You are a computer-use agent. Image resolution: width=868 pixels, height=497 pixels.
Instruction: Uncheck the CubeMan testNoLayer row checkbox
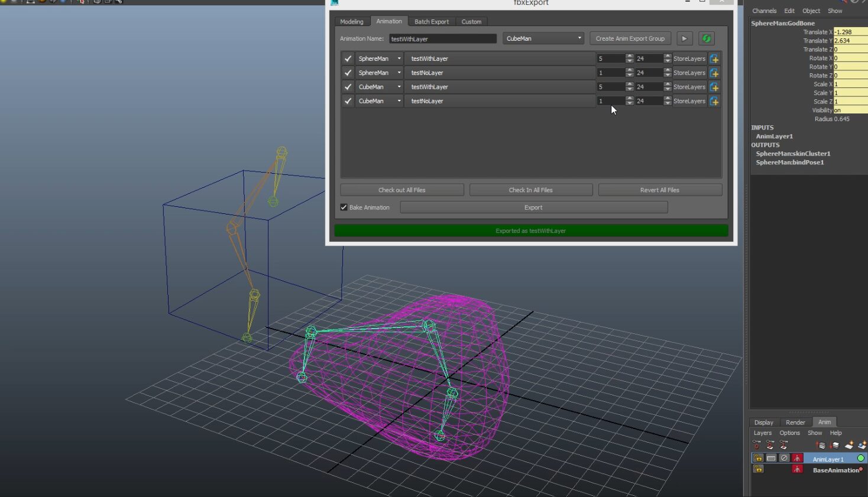[348, 101]
